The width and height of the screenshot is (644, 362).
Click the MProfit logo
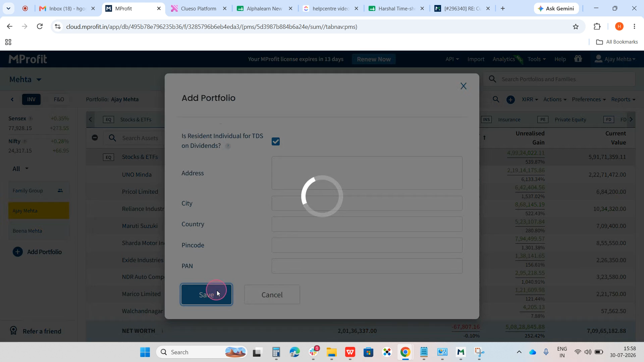[x=28, y=59]
